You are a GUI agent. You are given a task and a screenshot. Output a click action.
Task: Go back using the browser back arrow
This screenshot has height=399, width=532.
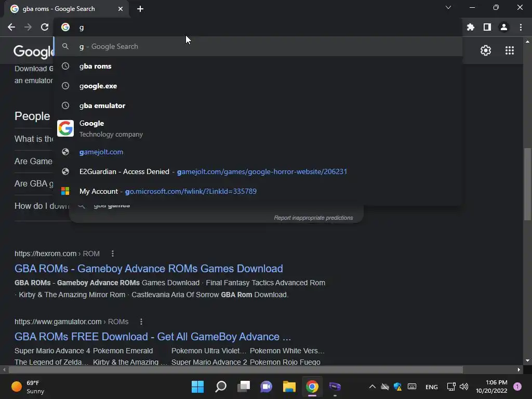tap(11, 27)
